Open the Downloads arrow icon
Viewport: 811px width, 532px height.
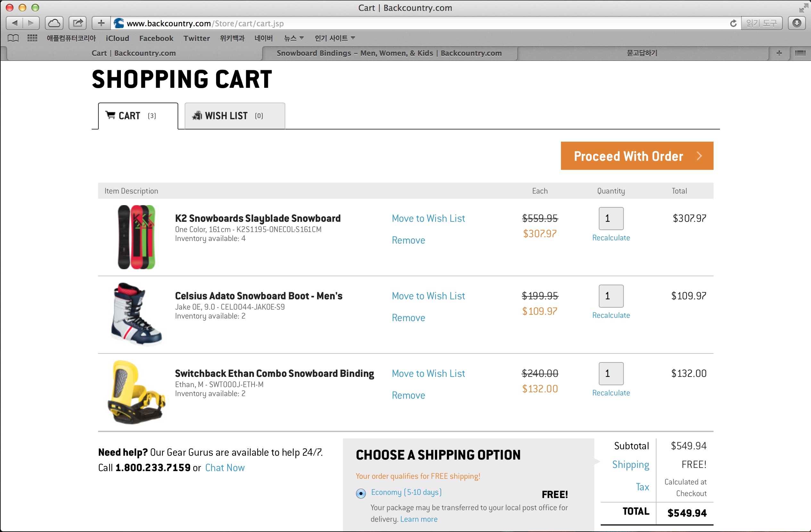click(796, 23)
